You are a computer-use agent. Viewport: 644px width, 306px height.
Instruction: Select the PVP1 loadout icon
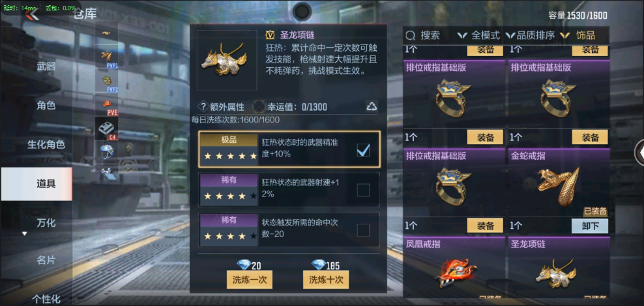[107, 57]
